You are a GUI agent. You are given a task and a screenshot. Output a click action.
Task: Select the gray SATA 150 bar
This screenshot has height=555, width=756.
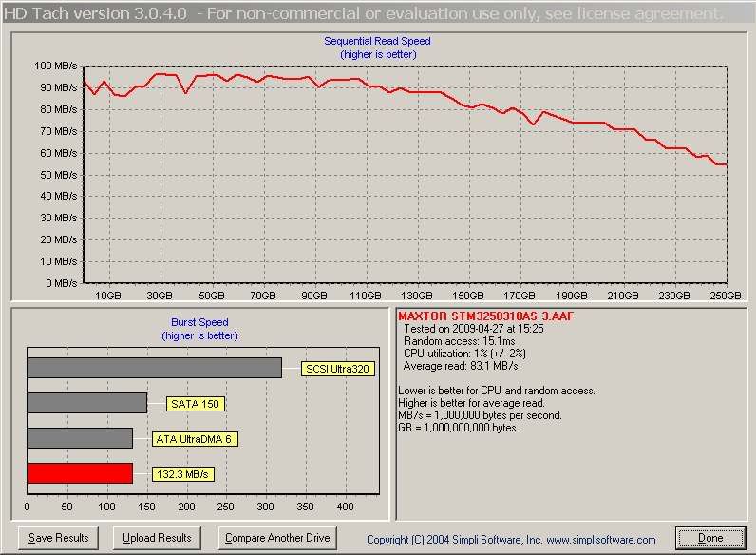87,403
